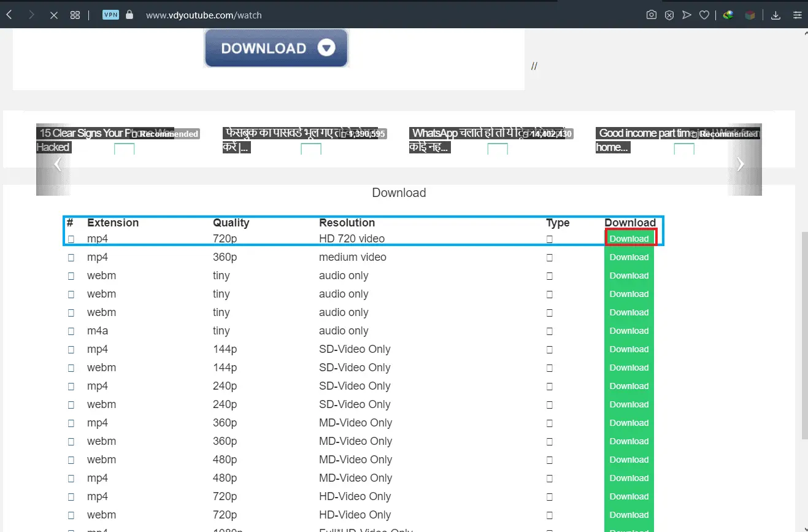Open the ad blocker shield
The height and width of the screenshot is (532, 808).
pos(669,15)
